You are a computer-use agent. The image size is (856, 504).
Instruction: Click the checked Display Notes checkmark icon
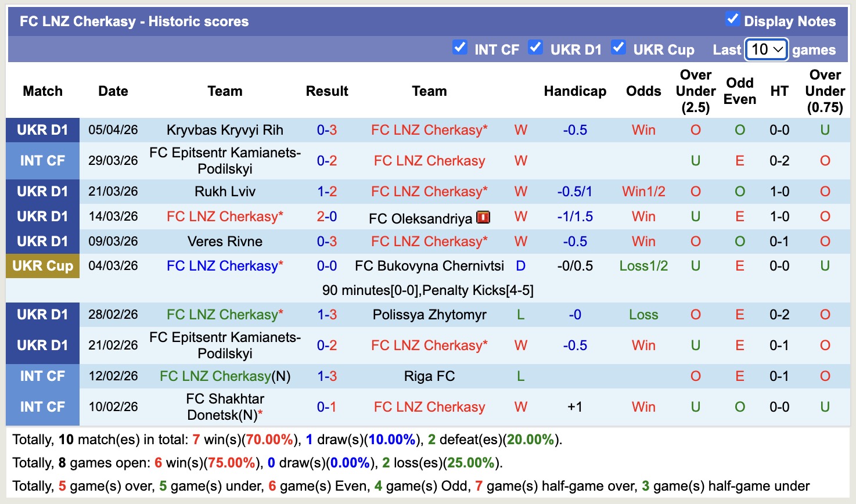pyautogui.click(x=733, y=20)
